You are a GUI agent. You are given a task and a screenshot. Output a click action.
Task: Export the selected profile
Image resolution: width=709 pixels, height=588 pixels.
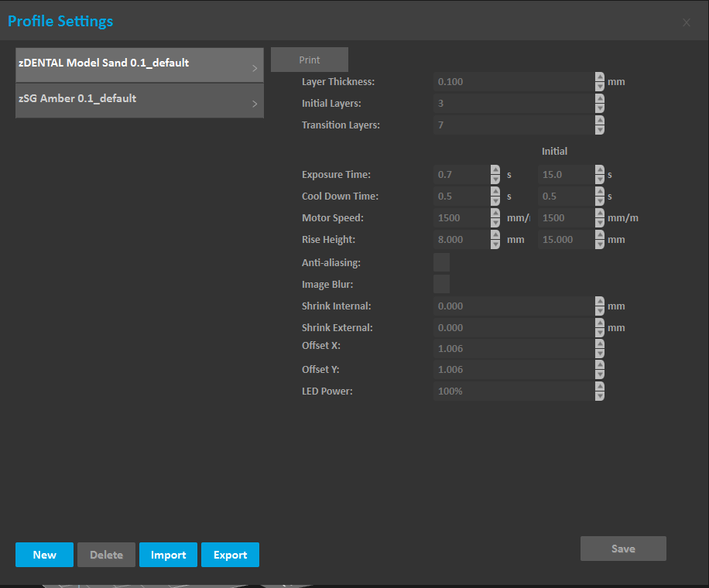click(230, 555)
